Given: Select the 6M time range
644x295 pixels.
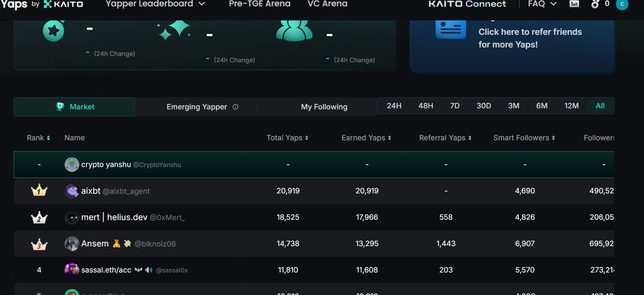Looking at the screenshot, I should (542, 106).
